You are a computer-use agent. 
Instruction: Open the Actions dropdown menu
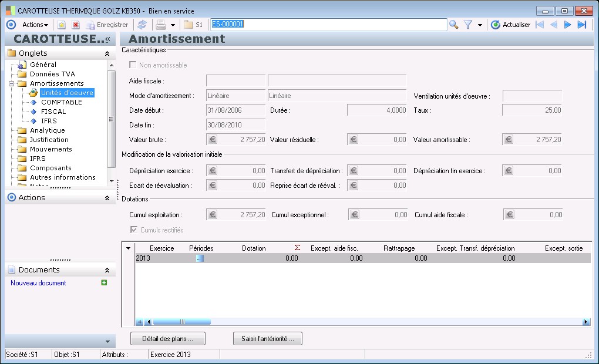coord(35,25)
